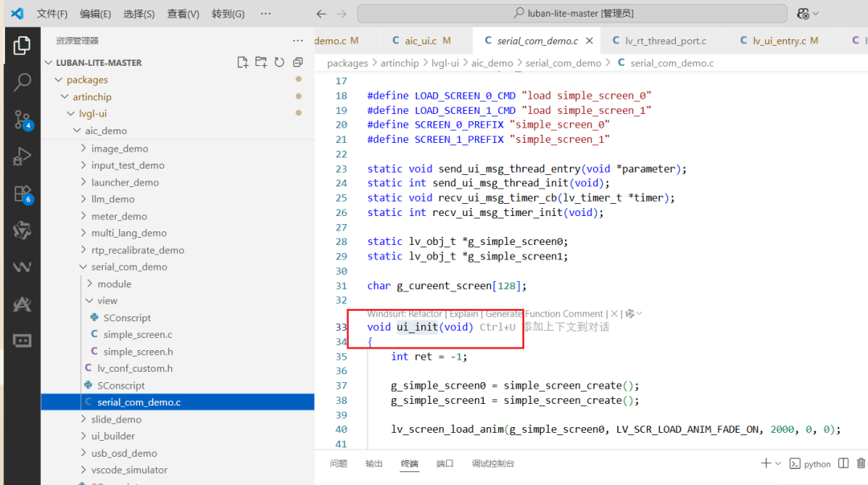The height and width of the screenshot is (485, 868).
Task: Open Extensions view with 6 badge
Action: point(23,194)
